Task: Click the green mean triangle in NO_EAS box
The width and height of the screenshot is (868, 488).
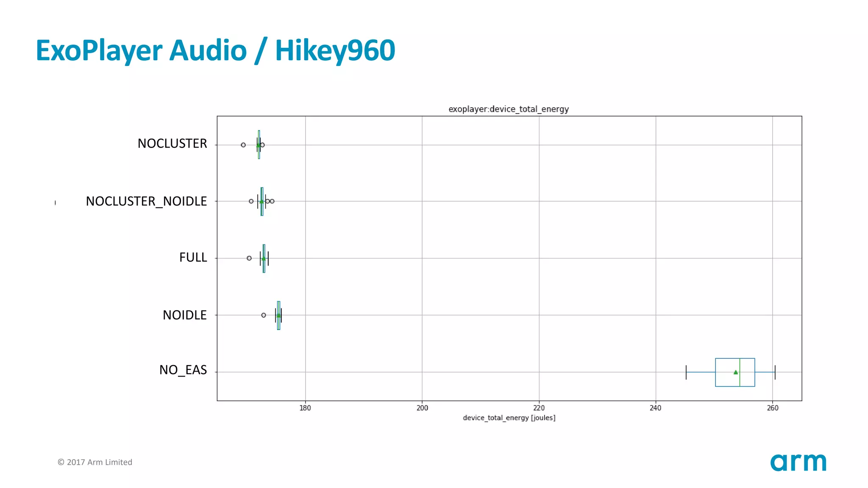Action: (x=736, y=372)
